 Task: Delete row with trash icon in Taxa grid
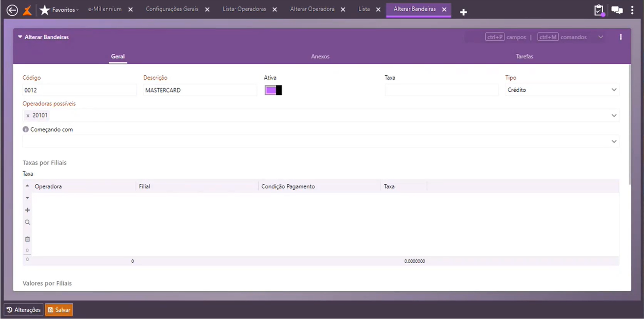coord(27,239)
